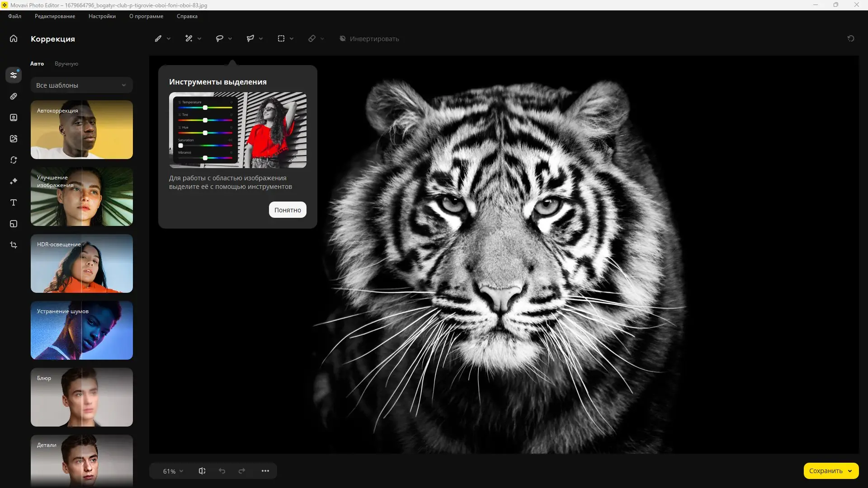Select the rectangular marquee tool
Screen dimensions: 868x488
click(281, 39)
